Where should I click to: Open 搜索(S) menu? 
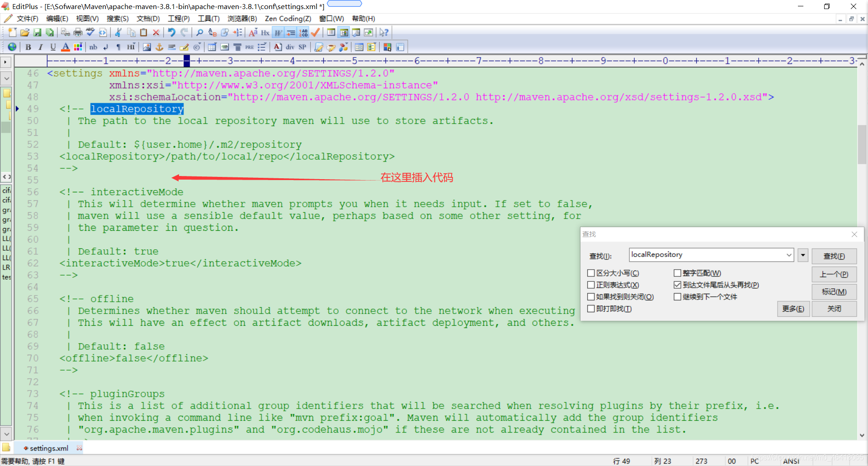[118, 19]
